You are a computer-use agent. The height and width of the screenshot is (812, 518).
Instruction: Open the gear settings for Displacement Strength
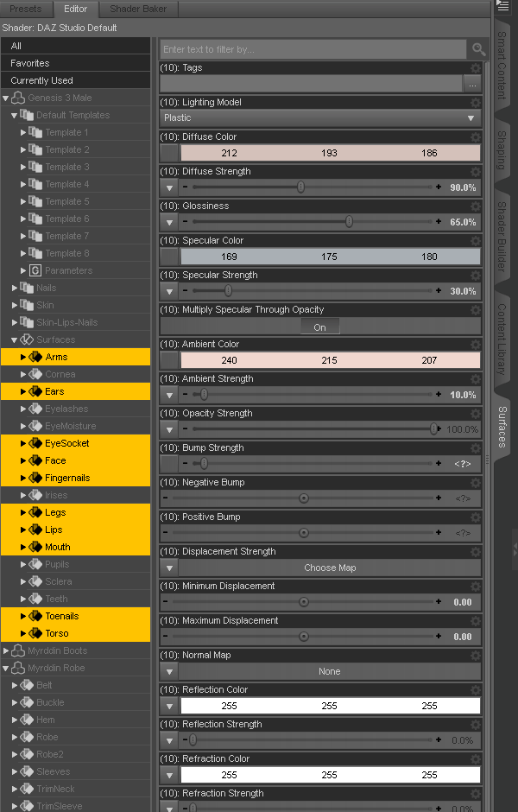click(475, 551)
